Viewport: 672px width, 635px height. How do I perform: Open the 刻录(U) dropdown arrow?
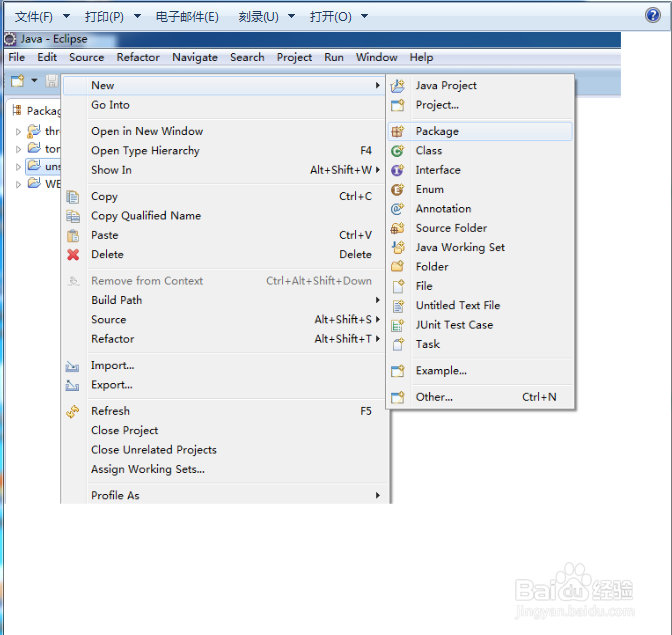point(291,16)
